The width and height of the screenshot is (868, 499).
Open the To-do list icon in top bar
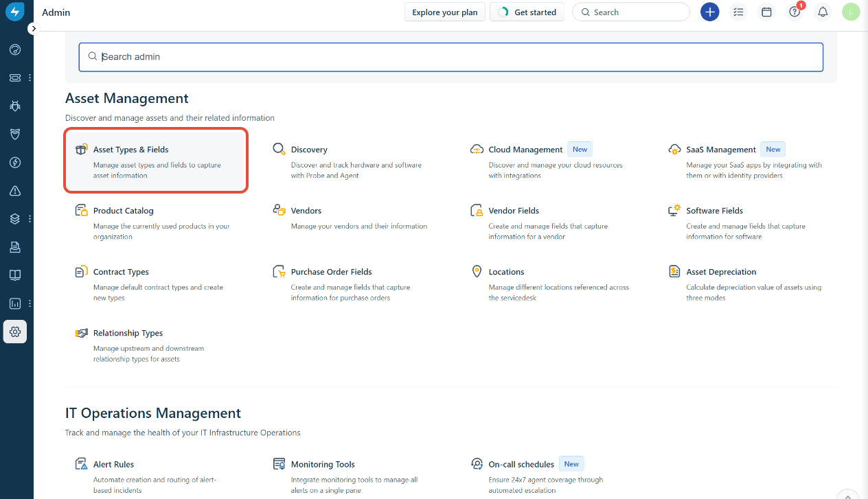(x=738, y=12)
